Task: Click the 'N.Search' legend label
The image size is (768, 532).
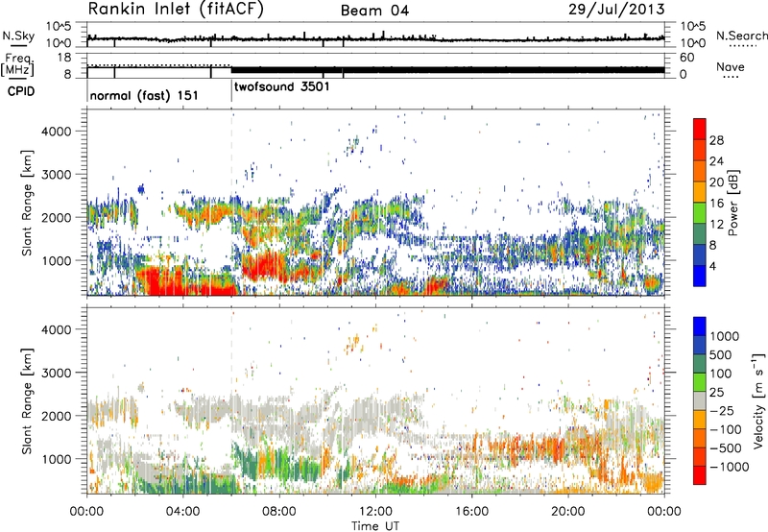Action: [x=741, y=36]
